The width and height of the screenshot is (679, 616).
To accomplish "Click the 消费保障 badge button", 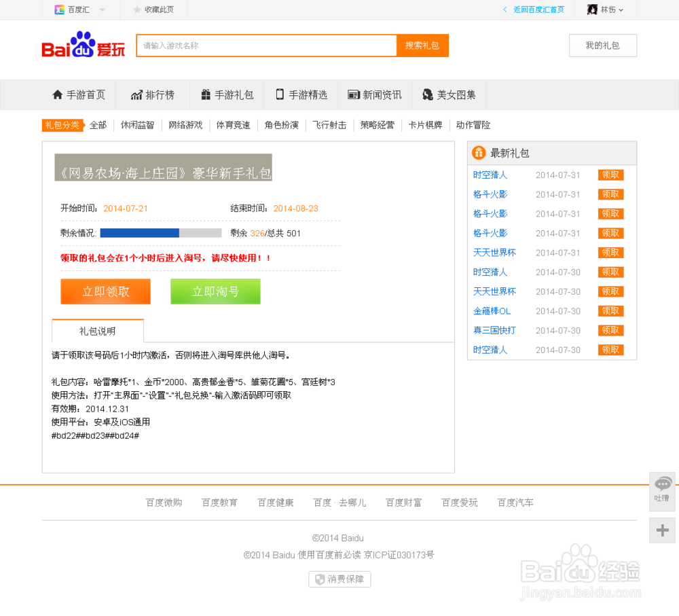I will [x=339, y=579].
